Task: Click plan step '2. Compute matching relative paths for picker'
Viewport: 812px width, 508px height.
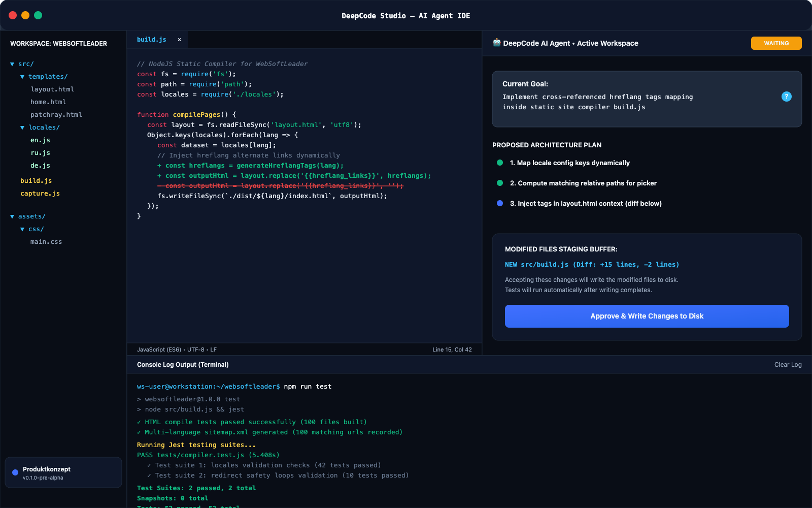Action: coord(583,183)
